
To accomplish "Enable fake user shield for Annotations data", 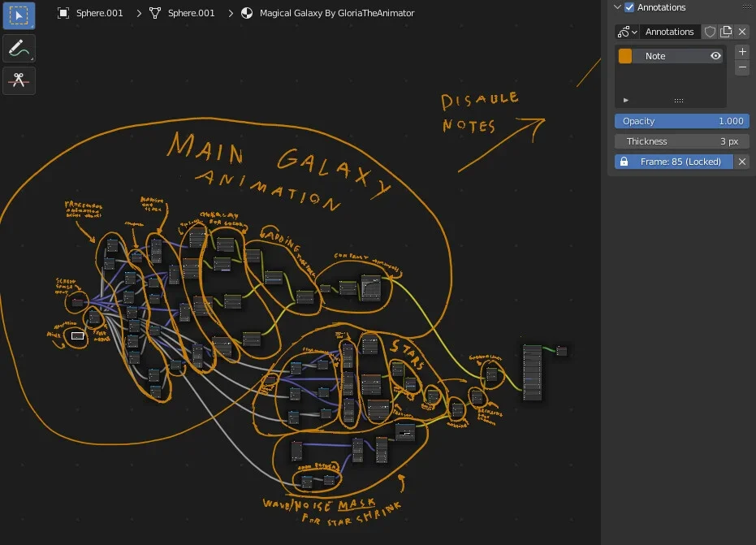I will (x=711, y=32).
